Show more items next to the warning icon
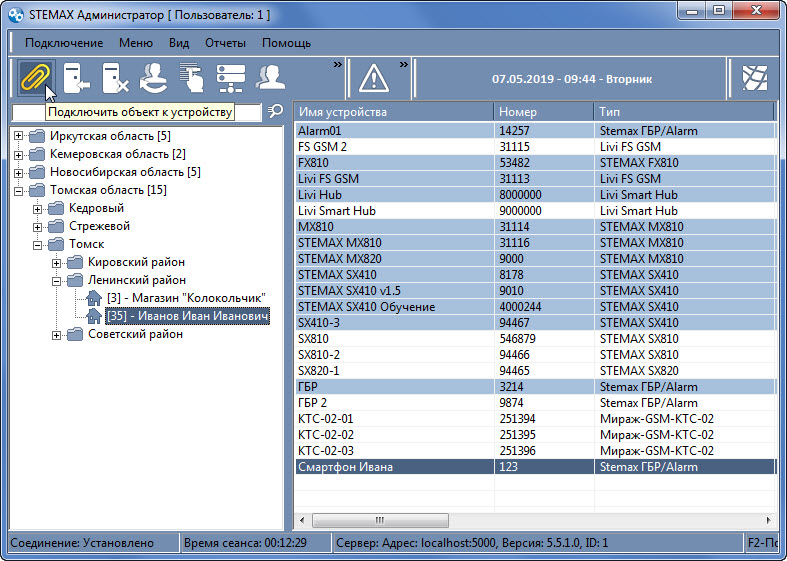The image size is (787, 561). click(404, 65)
